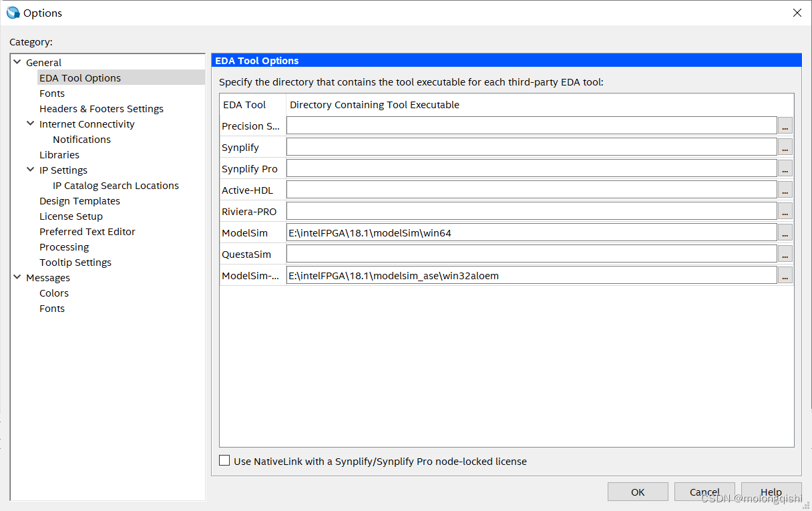
Task: Open License Setup
Action: pos(71,216)
